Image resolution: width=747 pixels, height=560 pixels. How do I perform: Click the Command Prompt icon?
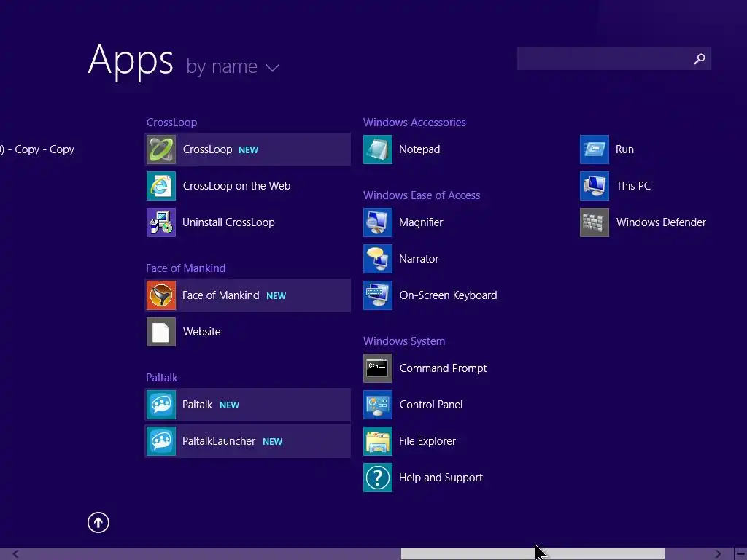coord(378,368)
